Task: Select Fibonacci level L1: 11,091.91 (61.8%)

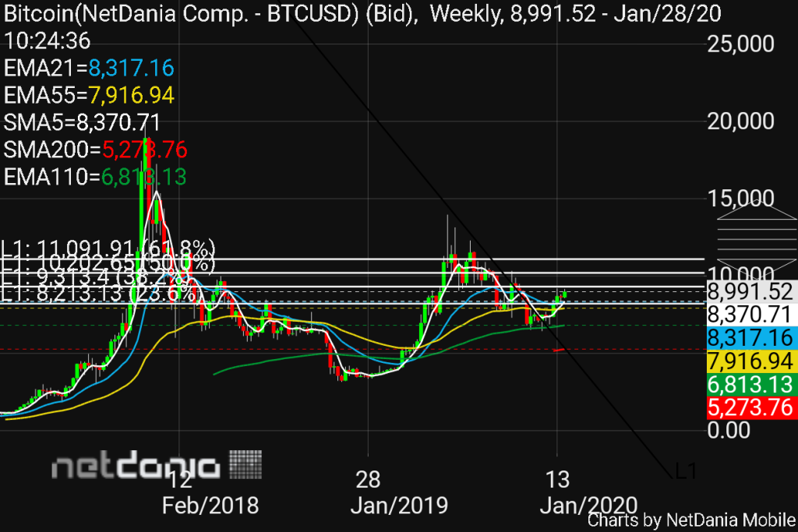Action: (108, 250)
